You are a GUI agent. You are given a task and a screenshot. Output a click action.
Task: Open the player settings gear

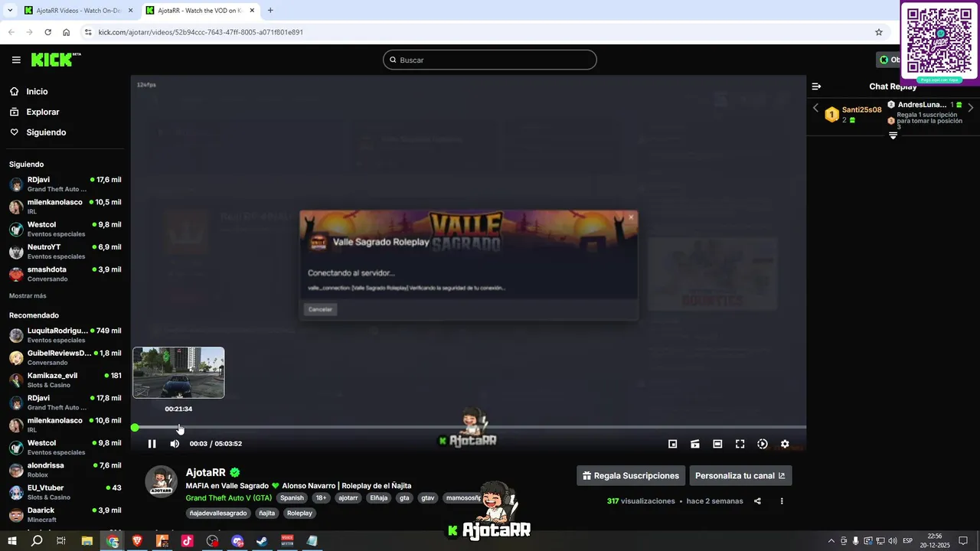(785, 444)
